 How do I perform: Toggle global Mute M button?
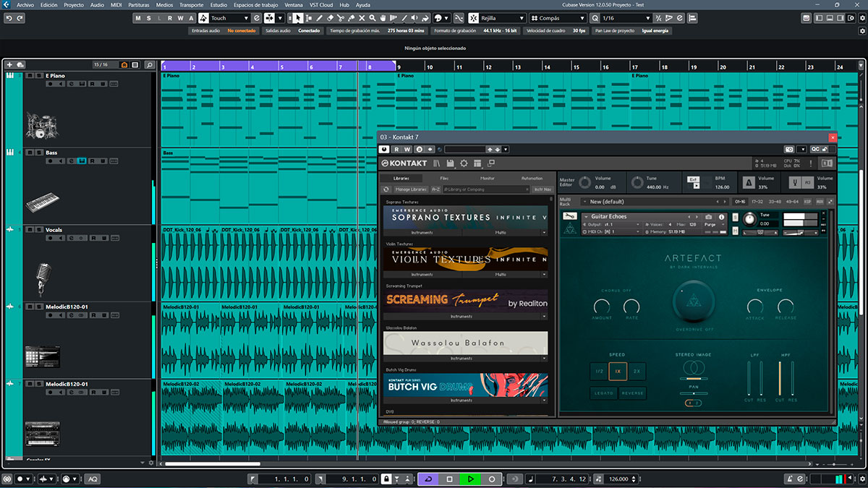[138, 17]
